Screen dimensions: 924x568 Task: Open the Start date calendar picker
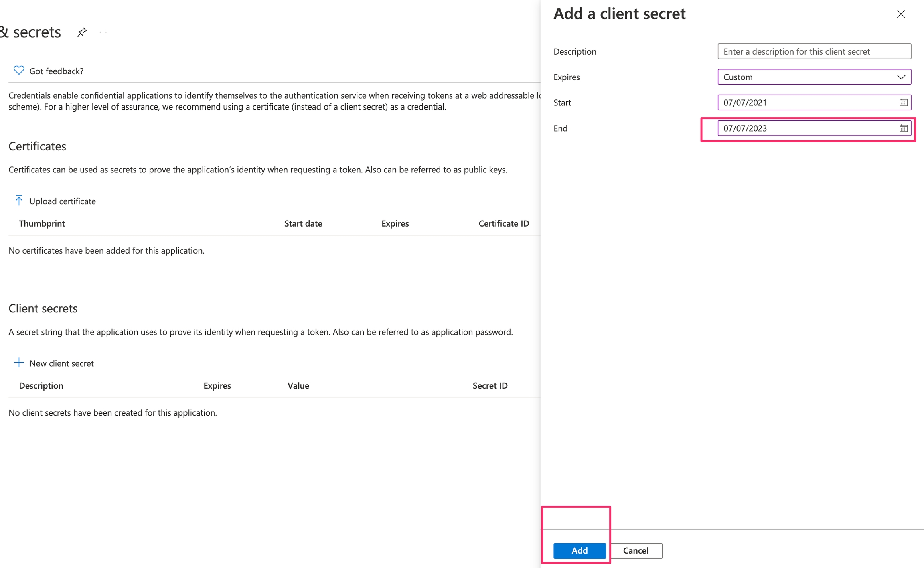click(903, 103)
